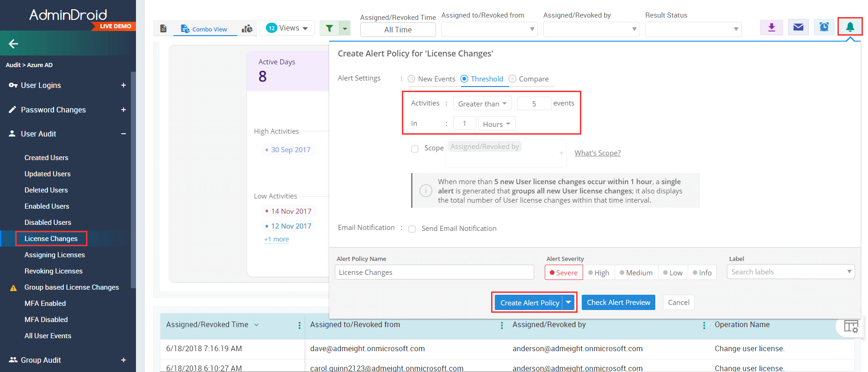The width and height of the screenshot is (868, 372).
Task: Open the chart view icon
Action: click(247, 29)
